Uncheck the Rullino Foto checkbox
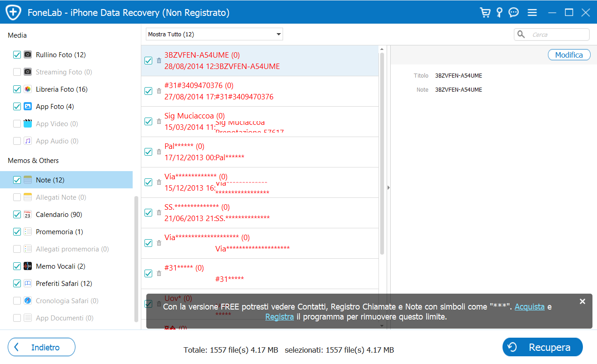Image resolution: width=597 pixels, height=364 pixels. [x=17, y=55]
